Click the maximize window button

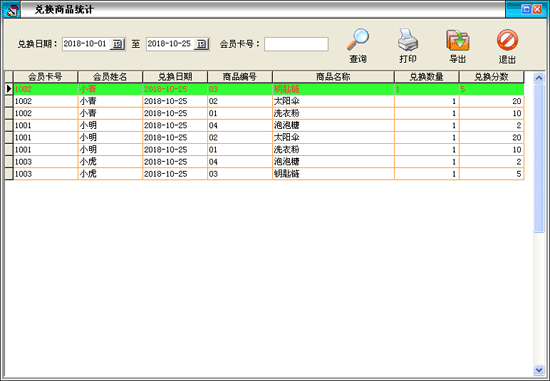526,9
